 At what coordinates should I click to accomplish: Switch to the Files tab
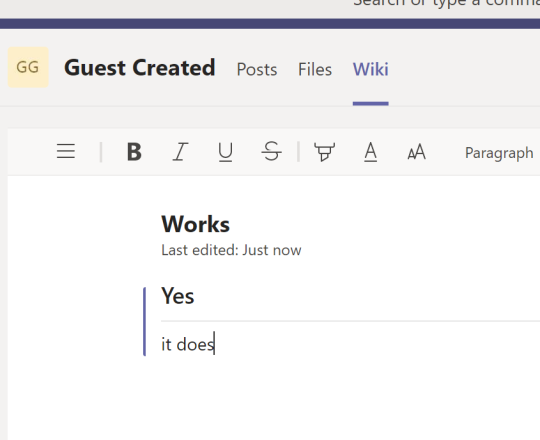[315, 69]
